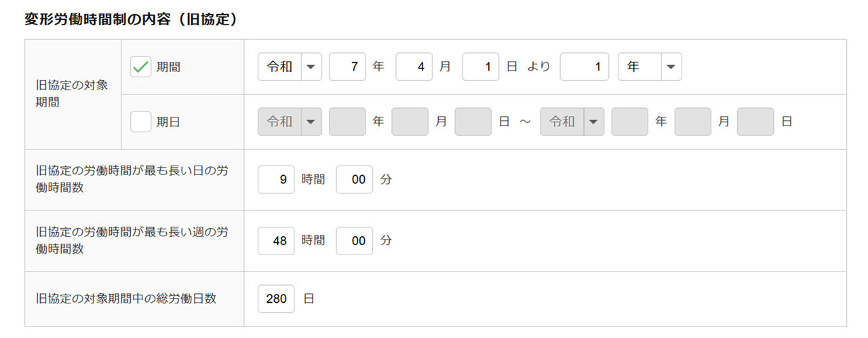Screen dimensions: 868x338
Task: Open the 年 unit dropdown after より
Action: click(649, 67)
